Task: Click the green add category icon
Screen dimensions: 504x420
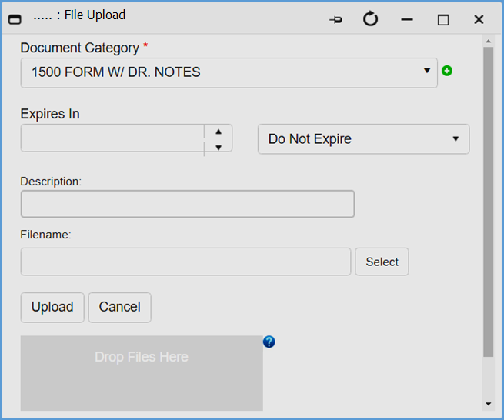Action: [447, 71]
